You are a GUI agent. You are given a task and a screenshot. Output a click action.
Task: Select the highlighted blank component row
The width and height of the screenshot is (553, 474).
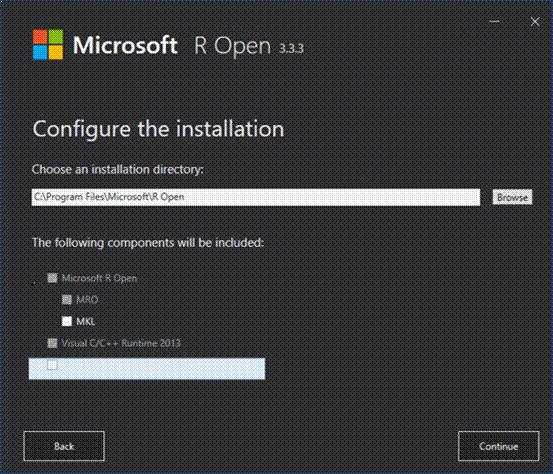tap(147, 369)
